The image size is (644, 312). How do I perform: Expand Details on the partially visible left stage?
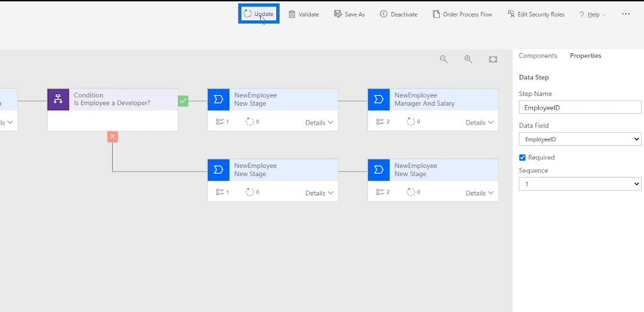6,122
